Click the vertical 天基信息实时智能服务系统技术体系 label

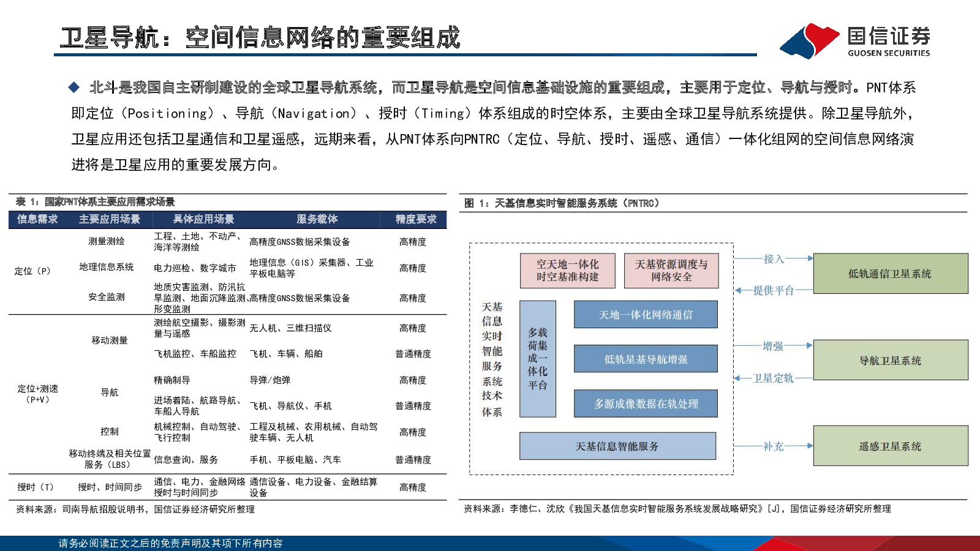point(492,359)
